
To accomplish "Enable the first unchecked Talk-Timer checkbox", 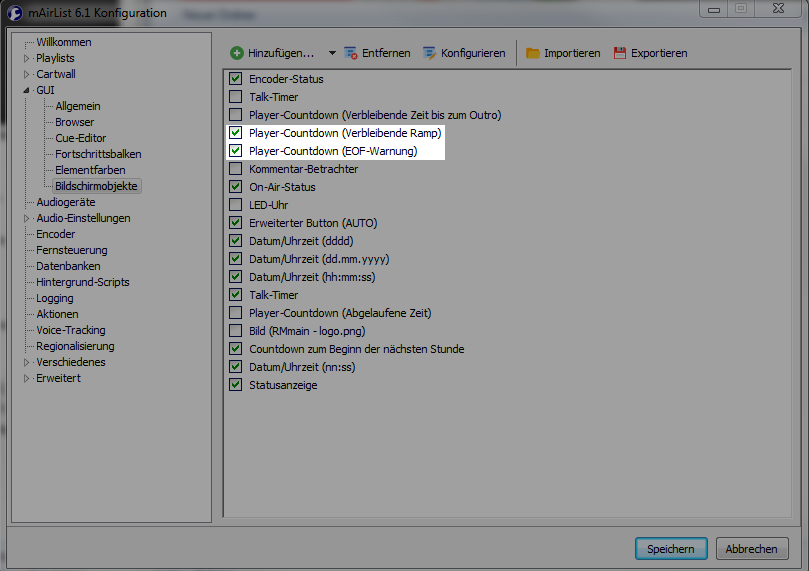I will 236,96.
